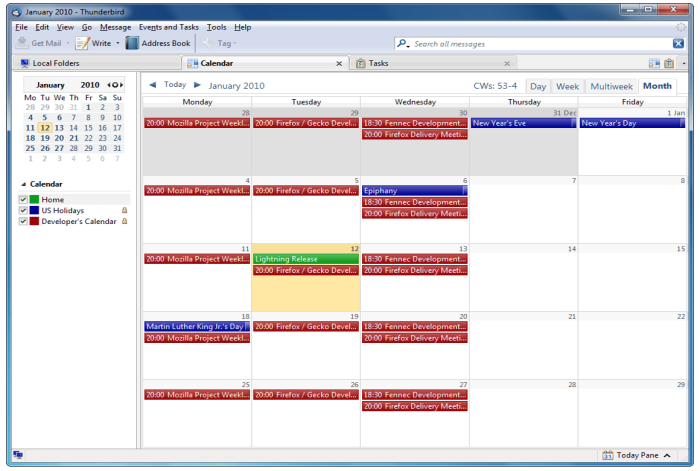Toggle the US Holidays calendar checkbox
The height and width of the screenshot is (471, 700).
point(23,210)
